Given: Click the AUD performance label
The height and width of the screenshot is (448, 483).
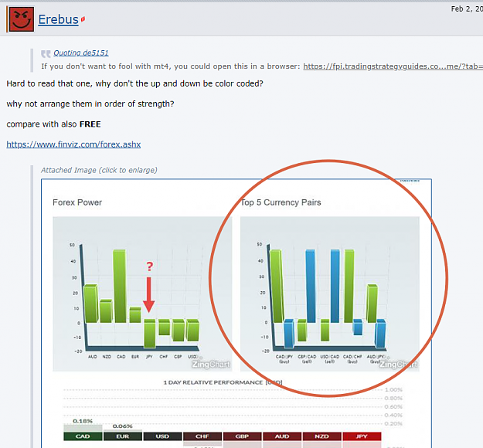Looking at the screenshot, I should [x=282, y=436].
